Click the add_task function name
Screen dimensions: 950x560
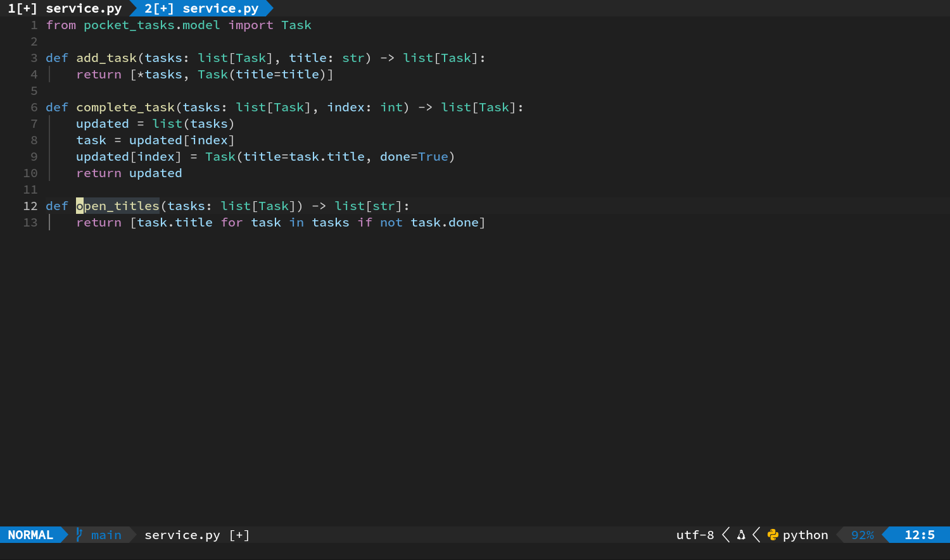pyautogui.click(x=106, y=58)
